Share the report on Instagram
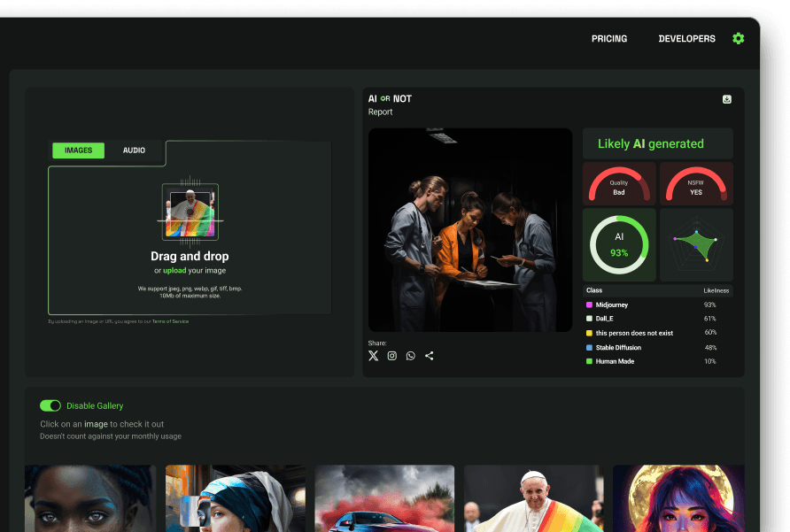Viewport: 790px width, 532px height. [391, 356]
